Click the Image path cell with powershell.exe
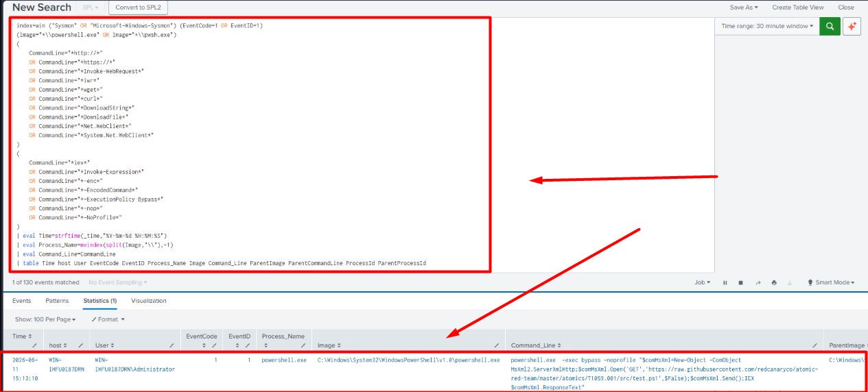 pos(408,360)
